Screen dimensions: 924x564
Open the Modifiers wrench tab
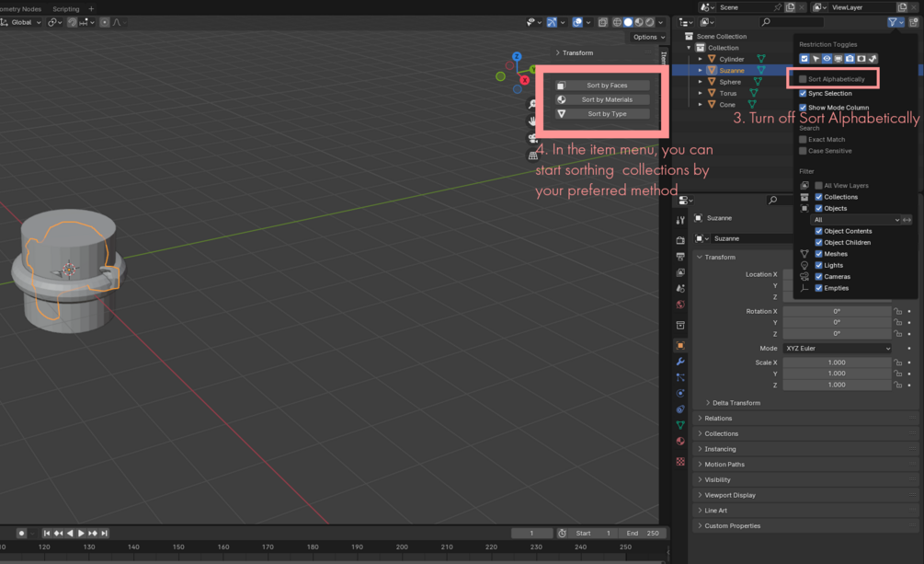(x=680, y=362)
